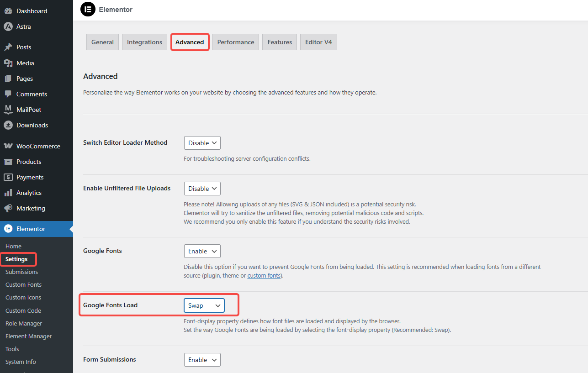Click the Elementor logo in the page header
Image resolution: width=588 pixels, height=373 pixels.
coord(88,9)
